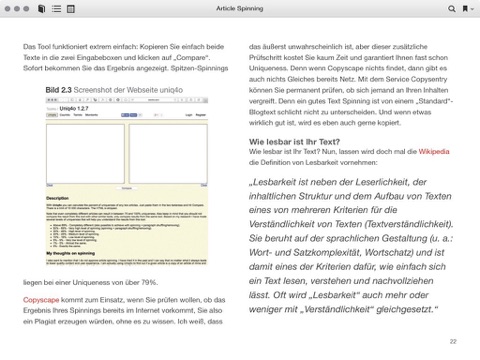Viewport: 480px width, 360px height.
Task: Open the red Copyscape link
Action: (41, 300)
